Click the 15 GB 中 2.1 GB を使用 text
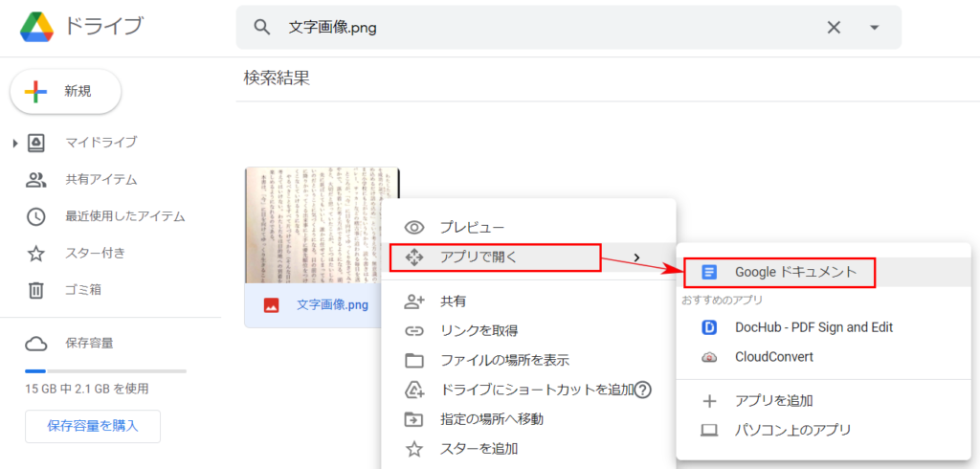The image size is (980, 469). [x=87, y=389]
